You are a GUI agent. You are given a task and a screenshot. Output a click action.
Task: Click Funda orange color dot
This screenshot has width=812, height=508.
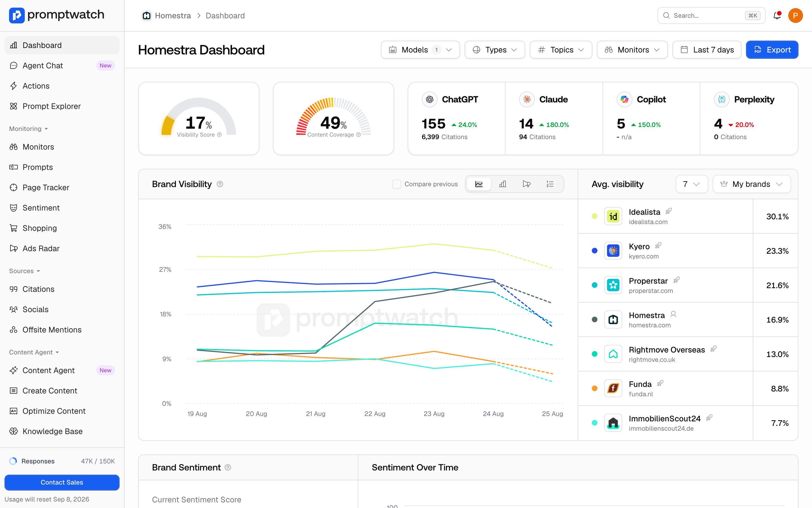[x=595, y=388]
